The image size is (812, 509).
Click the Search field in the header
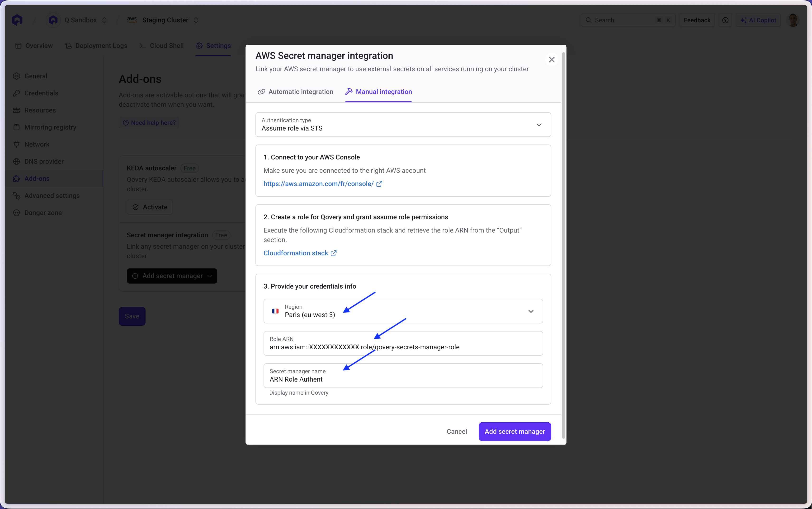pos(628,20)
